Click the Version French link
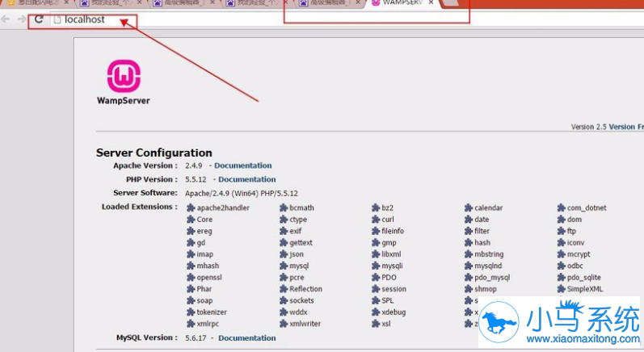Image resolution: width=644 pixels, height=352 pixels. click(626, 127)
